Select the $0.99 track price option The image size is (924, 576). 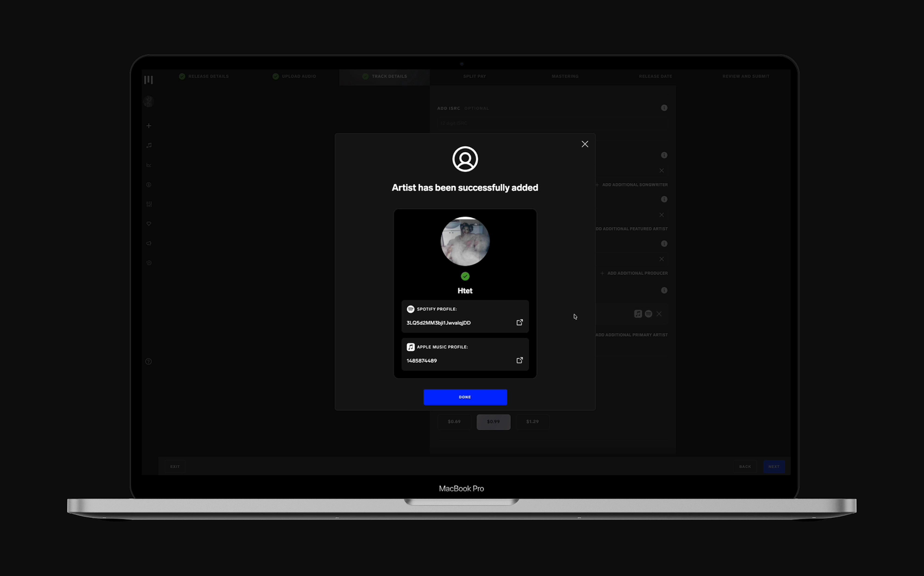click(493, 422)
